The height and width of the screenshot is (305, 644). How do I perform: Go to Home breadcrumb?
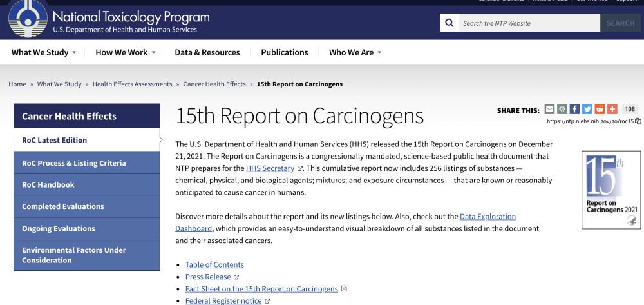[x=17, y=84]
